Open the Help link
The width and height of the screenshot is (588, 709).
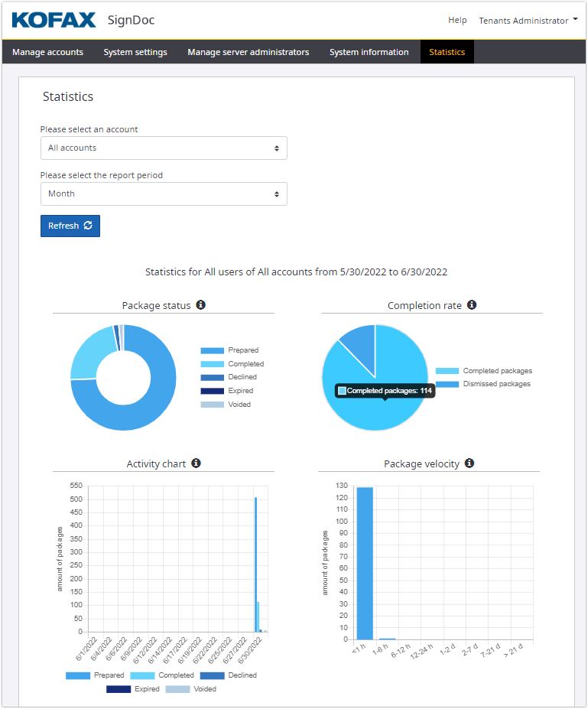(x=457, y=21)
